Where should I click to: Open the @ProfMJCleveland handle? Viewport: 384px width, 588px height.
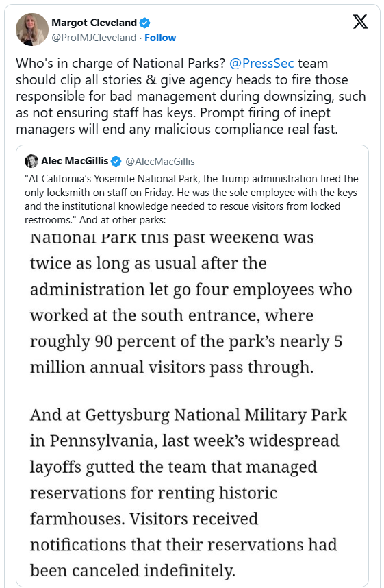pyautogui.click(x=94, y=38)
